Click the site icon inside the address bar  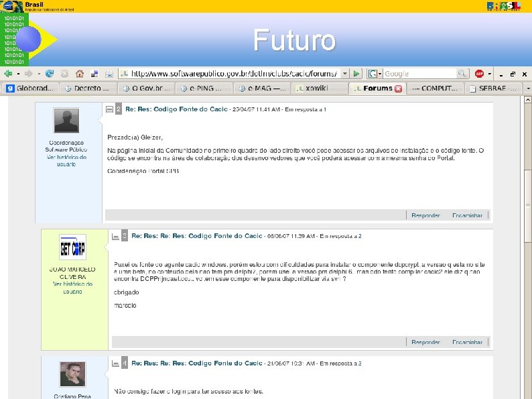tap(125, 74)
